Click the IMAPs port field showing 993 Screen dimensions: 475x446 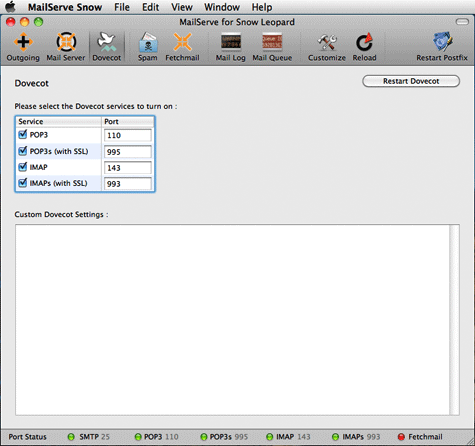click(x=128, y=184)
